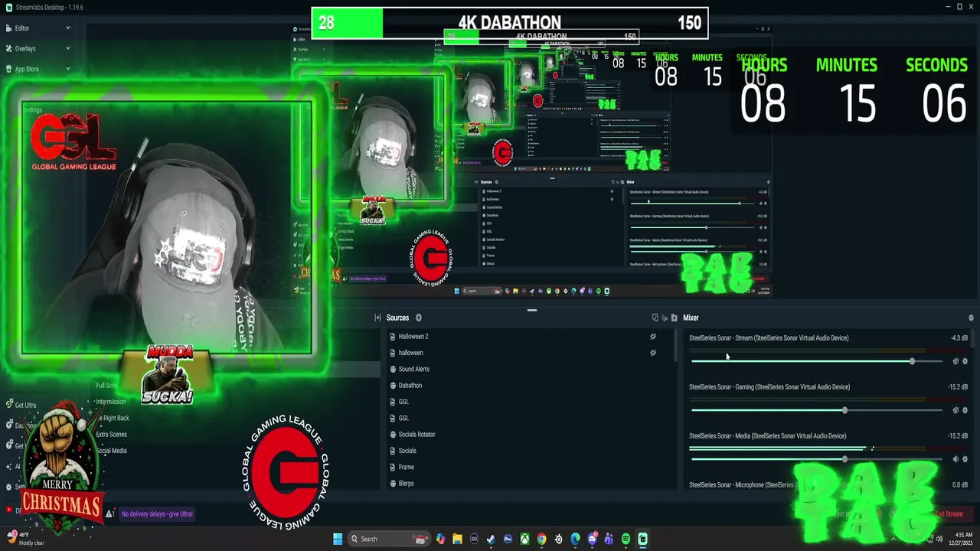
Task: Click the system tray volume icon
Action: pyautogui.click(x=939, y=539)
